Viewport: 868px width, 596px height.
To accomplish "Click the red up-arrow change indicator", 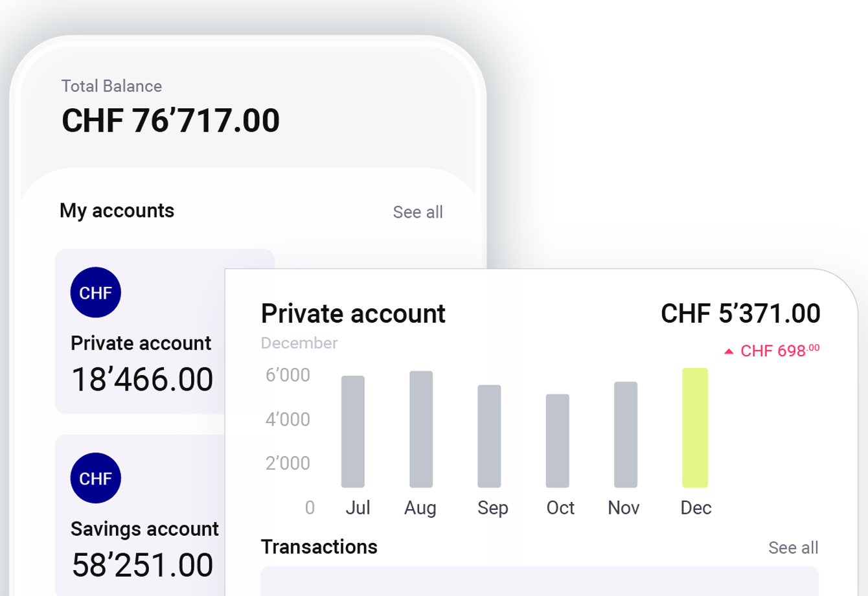I will (729, 351).
